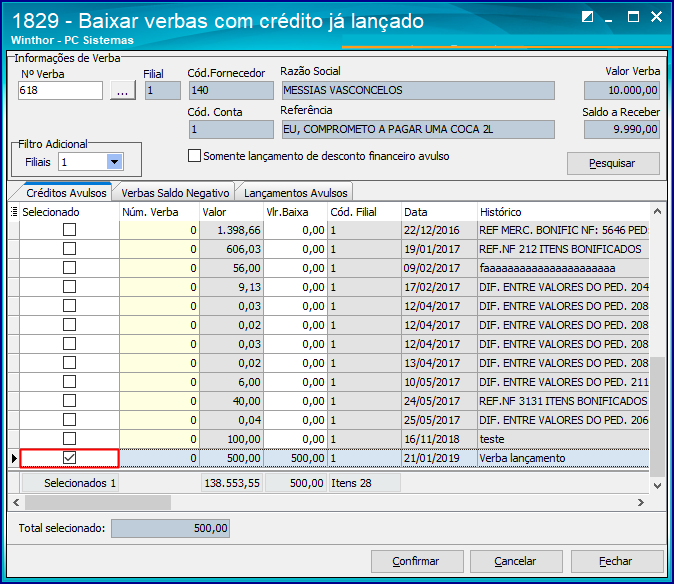
Task: Click the Saldo a Receber field
Action: click(622, 129)
